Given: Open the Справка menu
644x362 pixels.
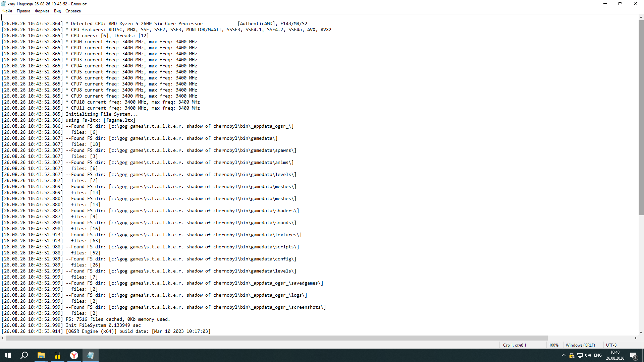Looking at the screenshot, I should (73, 11).
